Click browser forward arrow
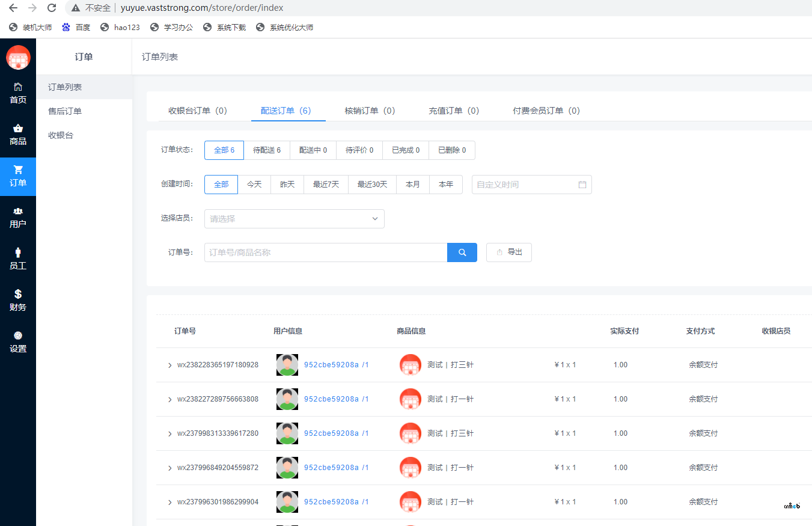 click(x=32, y=8)
